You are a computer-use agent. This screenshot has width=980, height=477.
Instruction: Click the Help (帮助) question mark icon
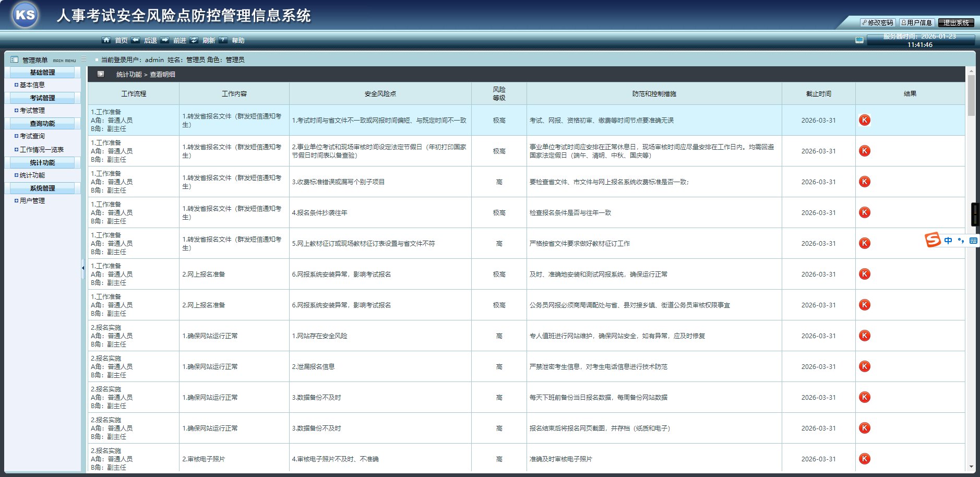click(223, 40)
